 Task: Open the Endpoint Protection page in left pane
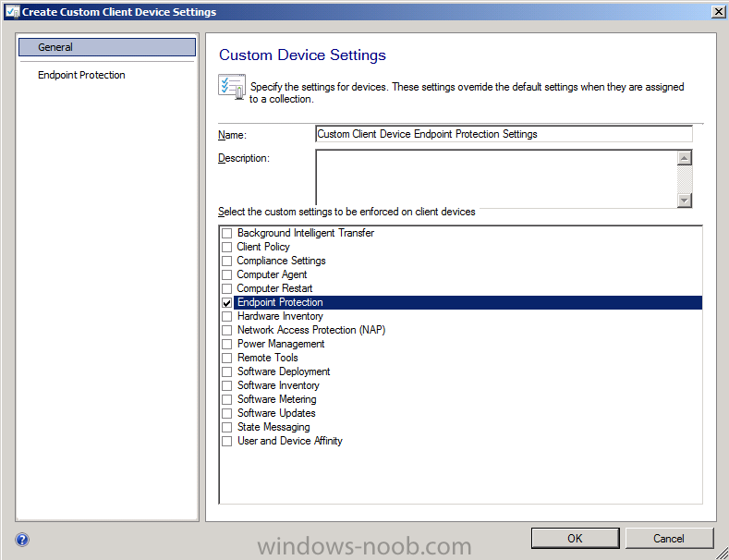tap(81, 75)
